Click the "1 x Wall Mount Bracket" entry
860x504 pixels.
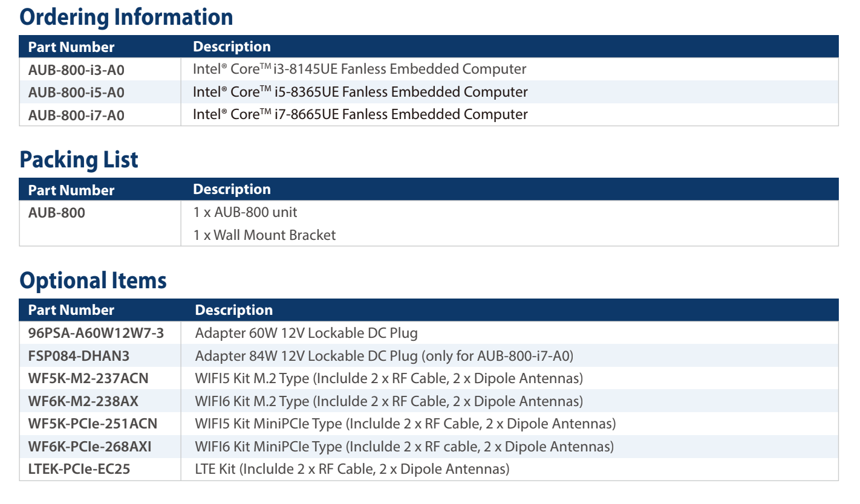264,235
